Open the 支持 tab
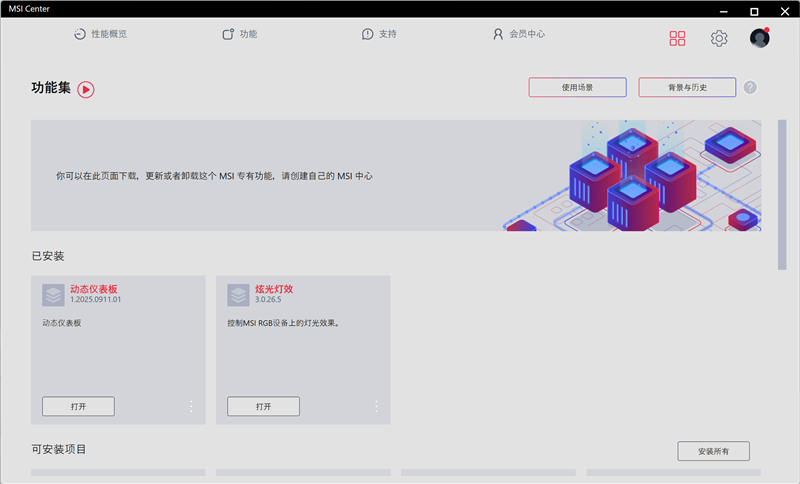The height and width of the screenshot is (484, 800). (x=379, y=34)
